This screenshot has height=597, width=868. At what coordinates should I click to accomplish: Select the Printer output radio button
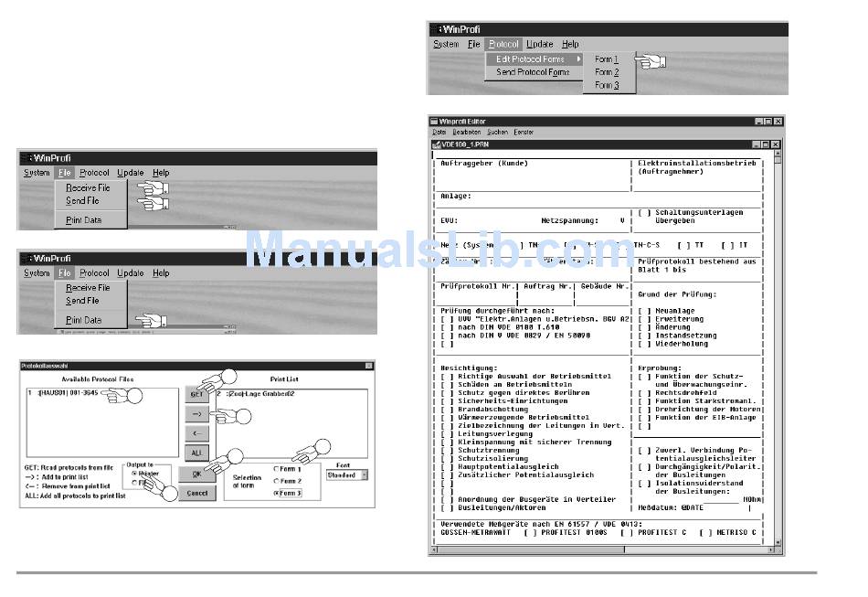134,474
